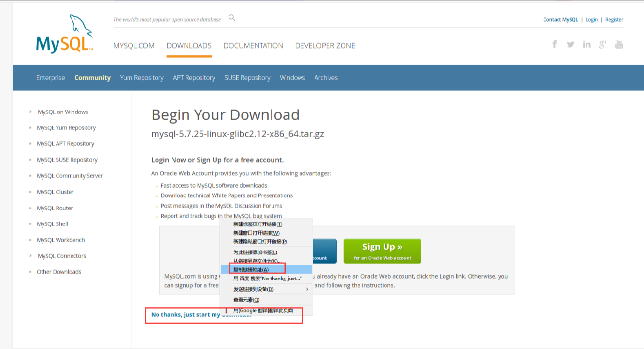The width and height of the screenshot is (644, 349).
Task: Open MySQL's Facebook page icon
Action: pyautogui.click(x=555, y=44)
